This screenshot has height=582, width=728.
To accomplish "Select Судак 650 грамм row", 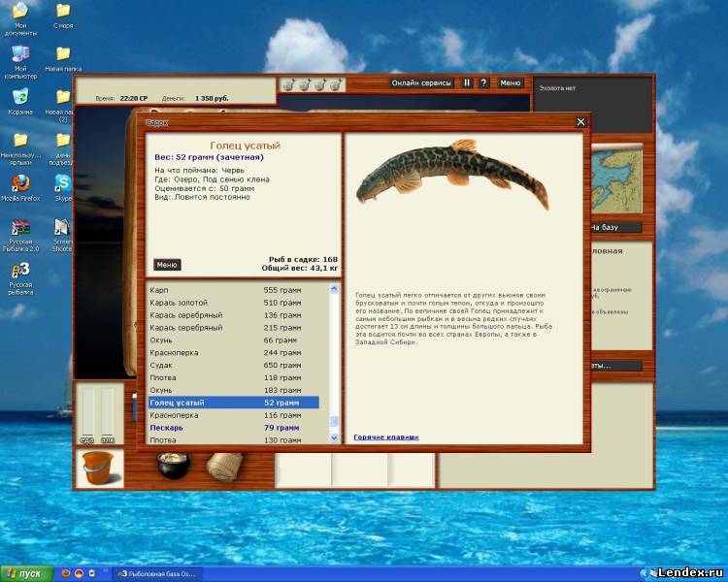I will (234, 366).
